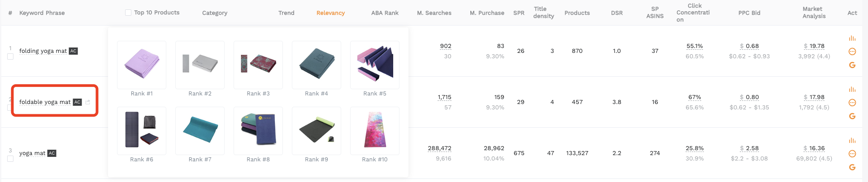Open the more-options circle icon in first row
Screen dimensions: 868x182
click(852, 52)
